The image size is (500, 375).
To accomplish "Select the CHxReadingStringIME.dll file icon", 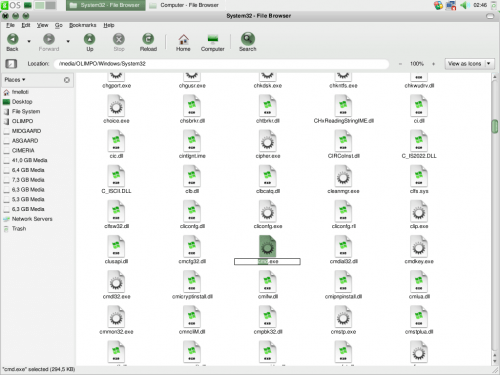I will 343,107.
